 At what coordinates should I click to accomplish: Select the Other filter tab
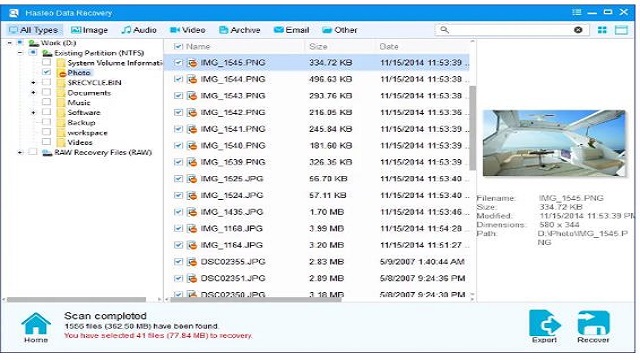point(340,30)
